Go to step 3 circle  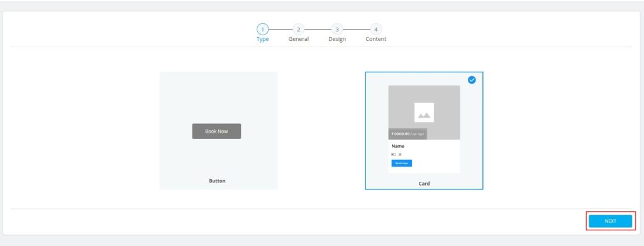point(337,29)
